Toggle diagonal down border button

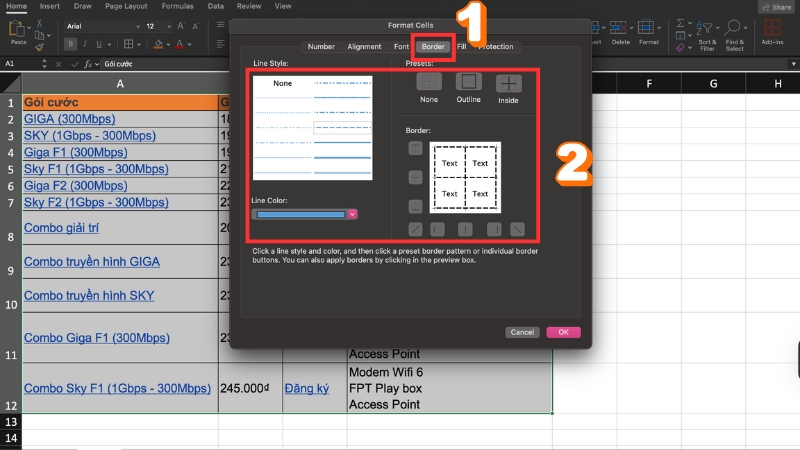click(518, 230)
